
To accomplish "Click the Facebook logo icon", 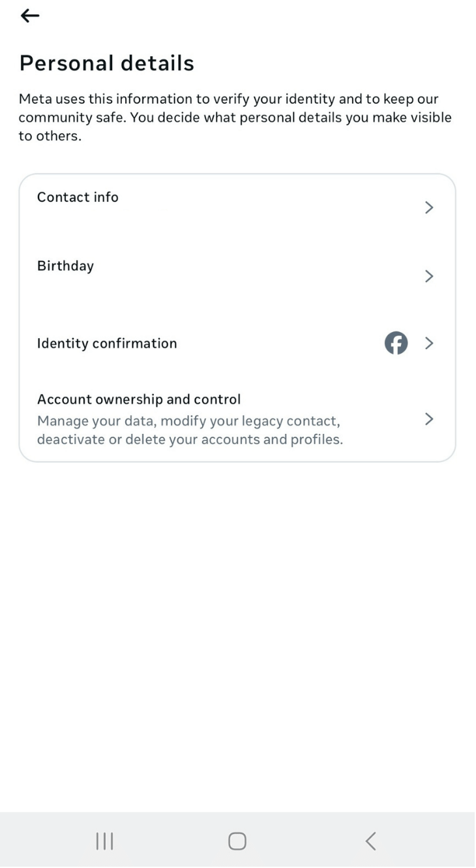I will (396, 343).
